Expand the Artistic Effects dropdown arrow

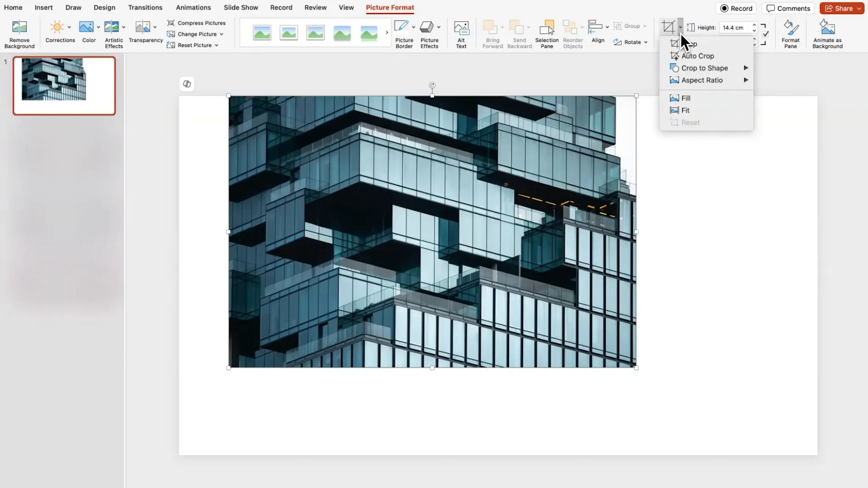tap(123, 27)
